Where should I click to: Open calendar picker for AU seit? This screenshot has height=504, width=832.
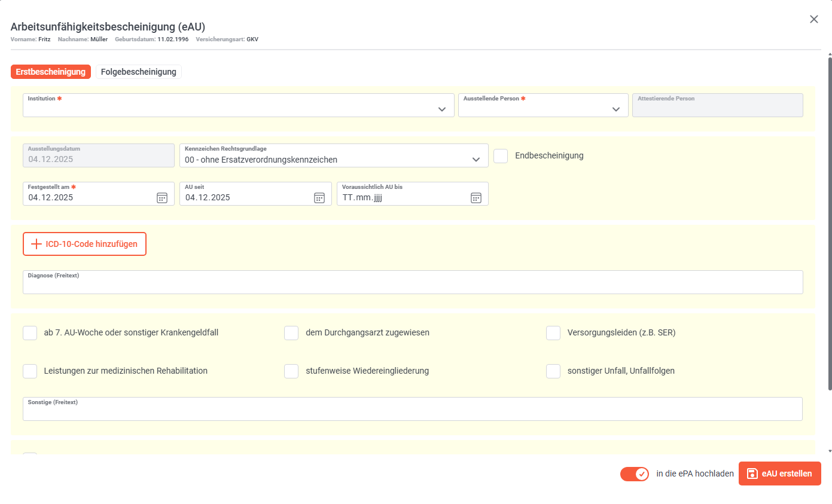click(319, 198)
